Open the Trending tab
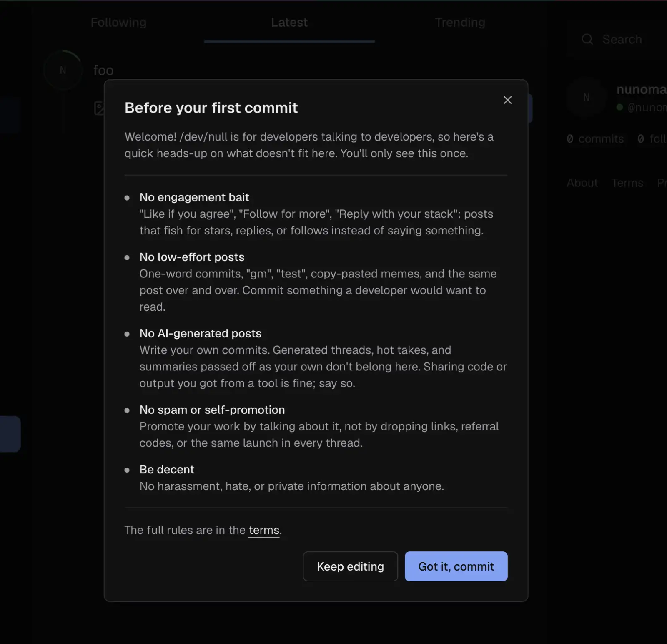The width and height of the screenshot is (667, 644). tap(460, 23)
